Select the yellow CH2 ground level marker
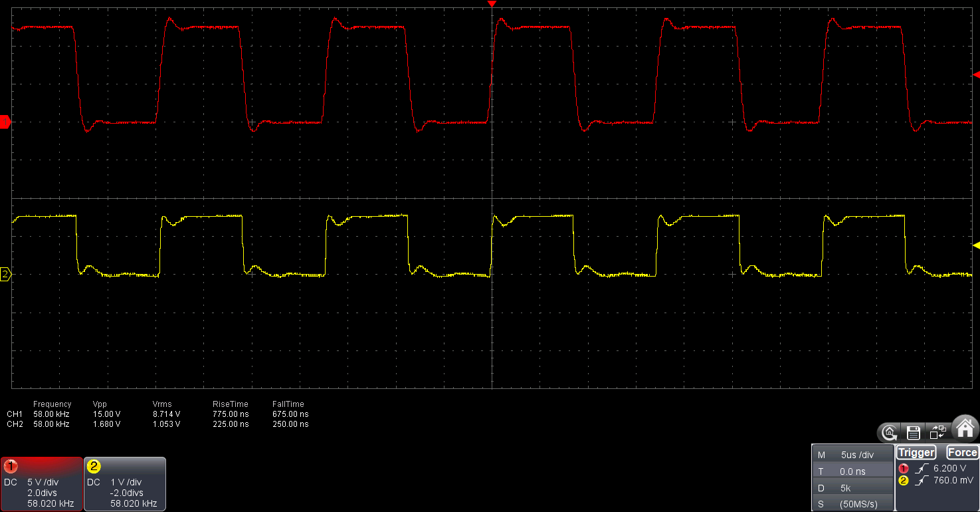This screenshot has width=980, height=512. point(5,274)
